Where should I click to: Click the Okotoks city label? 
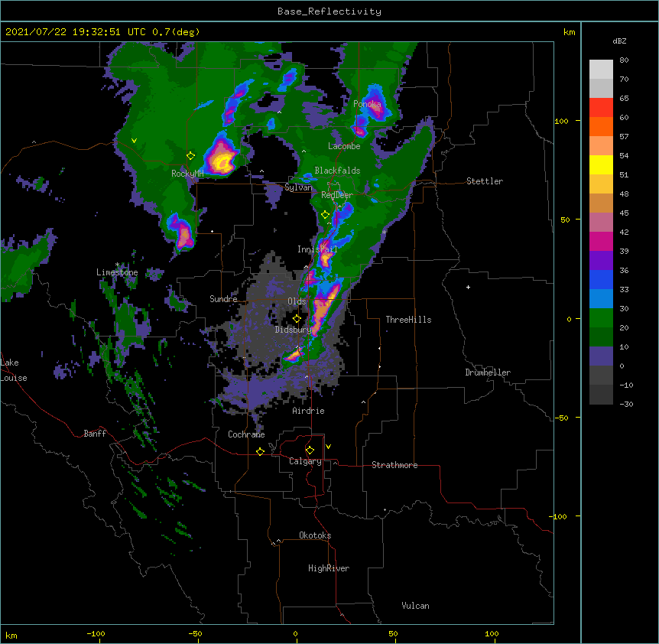[315, 535]
